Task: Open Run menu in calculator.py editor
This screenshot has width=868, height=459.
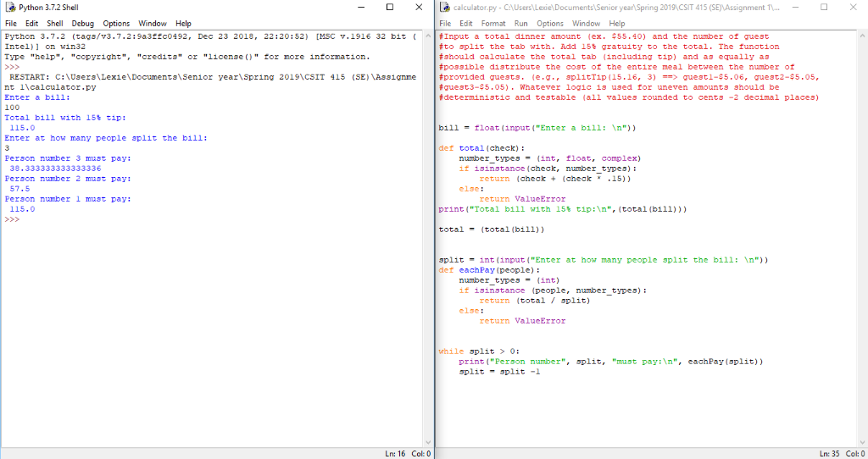Action: [521, 23]
